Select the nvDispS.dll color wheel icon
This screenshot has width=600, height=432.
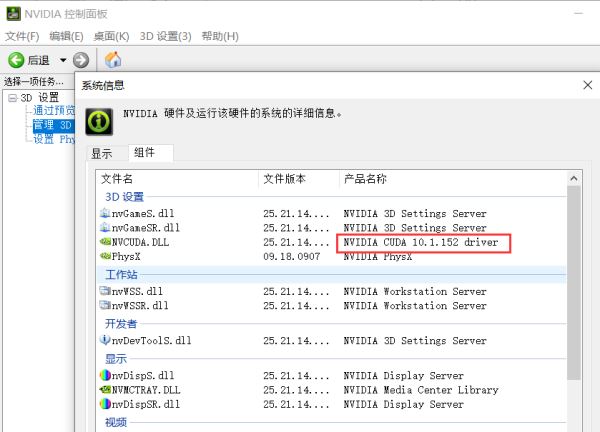tap(105, 375)
